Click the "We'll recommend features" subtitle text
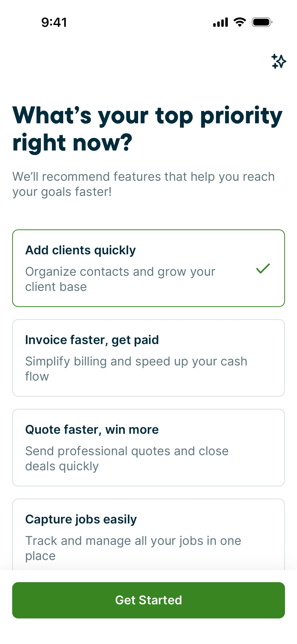The image size is (297, 644). pos(144,184)
